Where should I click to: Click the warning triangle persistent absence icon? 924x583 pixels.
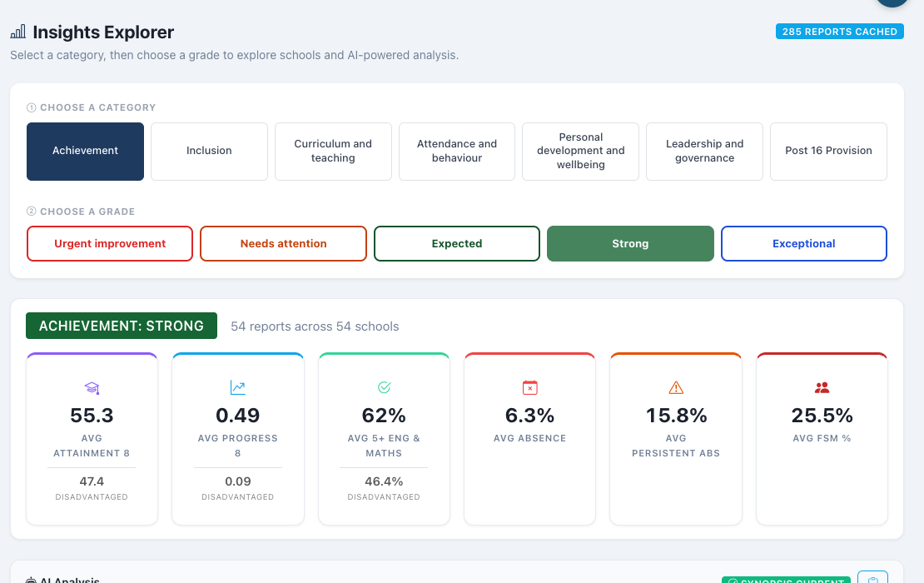(676, 387)
